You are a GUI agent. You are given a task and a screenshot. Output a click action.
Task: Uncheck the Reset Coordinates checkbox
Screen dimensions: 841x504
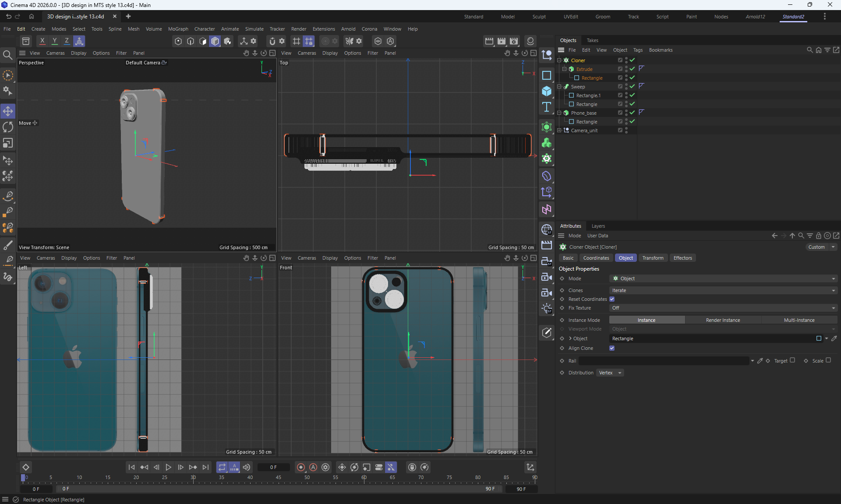click(x=612, y=299)
